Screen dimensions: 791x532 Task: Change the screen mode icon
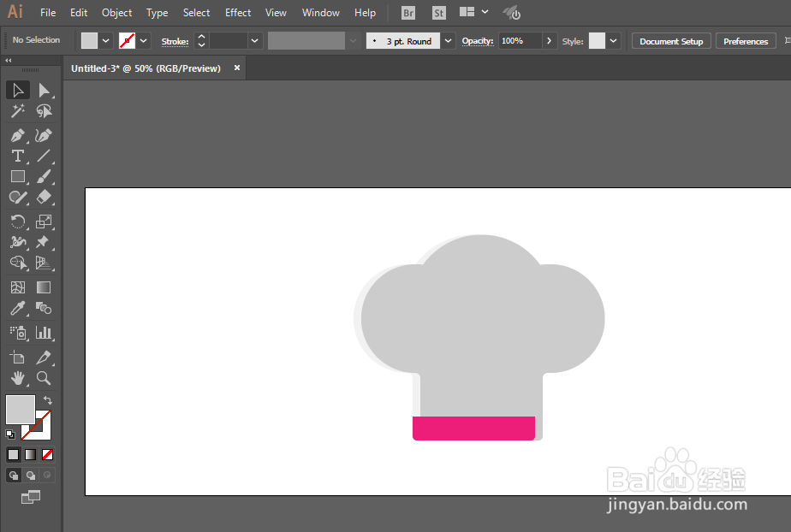coord(31,497)
